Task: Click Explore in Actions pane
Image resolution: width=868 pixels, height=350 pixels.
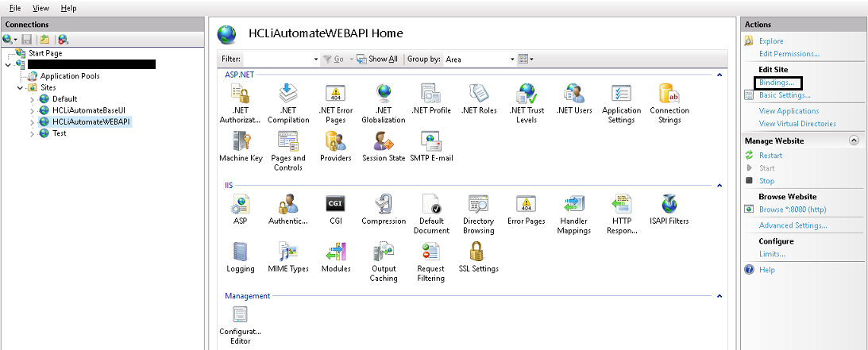Action: [771, 41]
